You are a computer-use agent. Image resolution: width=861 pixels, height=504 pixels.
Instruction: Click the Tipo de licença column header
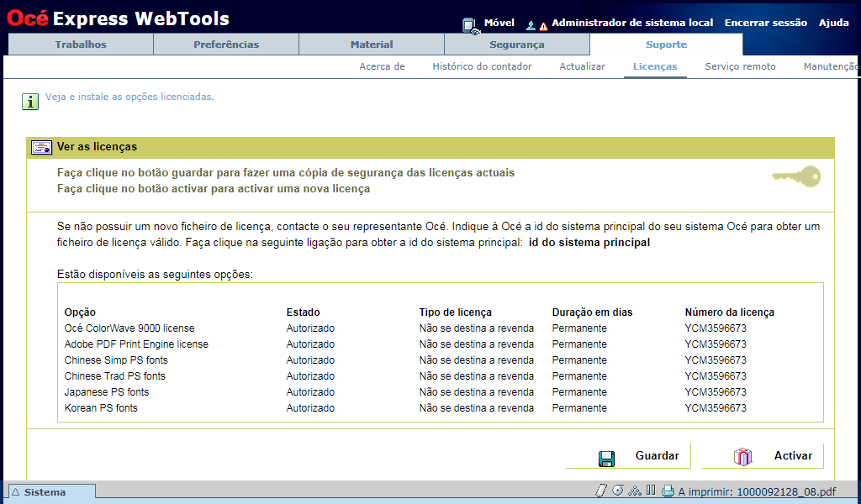pyautogui.click(x=455, y=312)
